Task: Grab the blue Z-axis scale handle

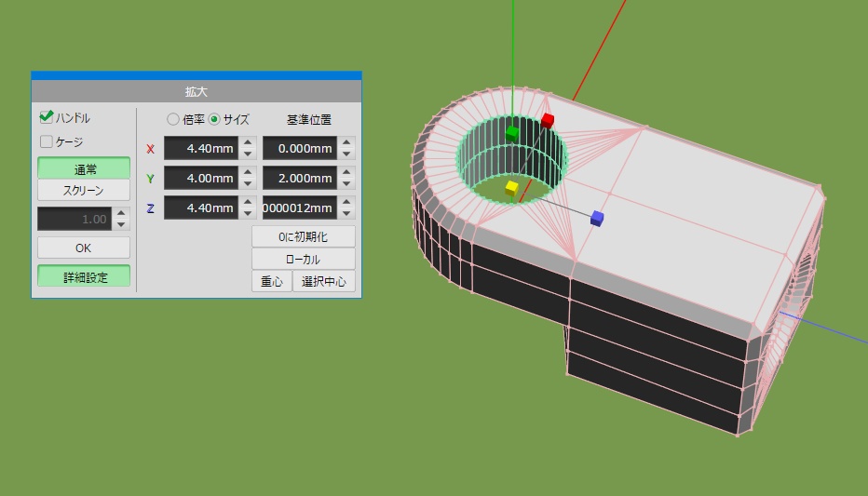Action: coord(597,219)
